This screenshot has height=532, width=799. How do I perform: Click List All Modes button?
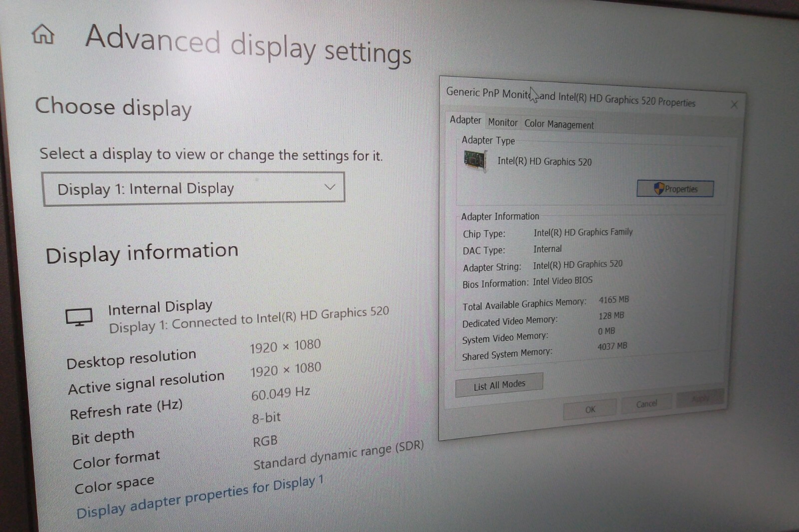[x=499, y=385]
